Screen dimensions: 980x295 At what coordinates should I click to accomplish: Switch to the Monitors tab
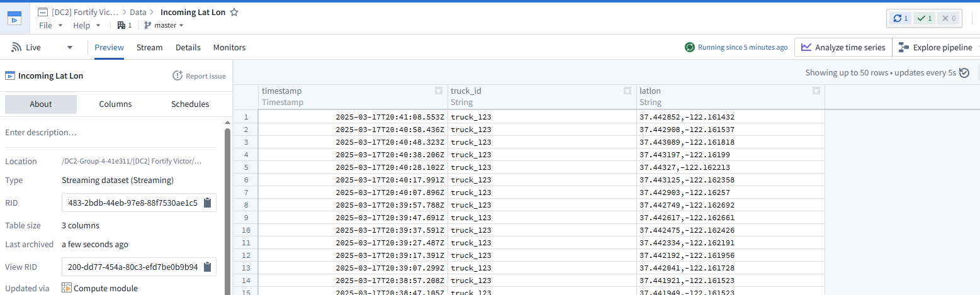pyautogui.click(x=229, y=47)
